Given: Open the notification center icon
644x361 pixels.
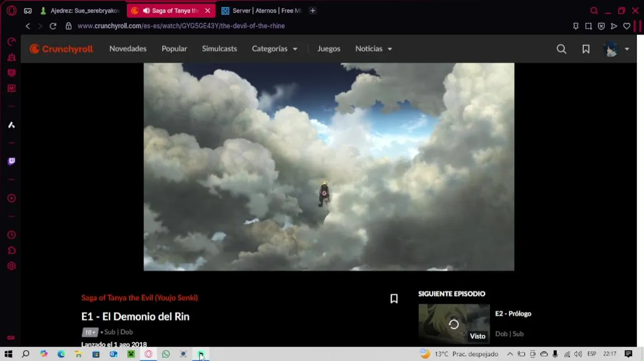Looking at the screenshot, I should pos(628,354).
